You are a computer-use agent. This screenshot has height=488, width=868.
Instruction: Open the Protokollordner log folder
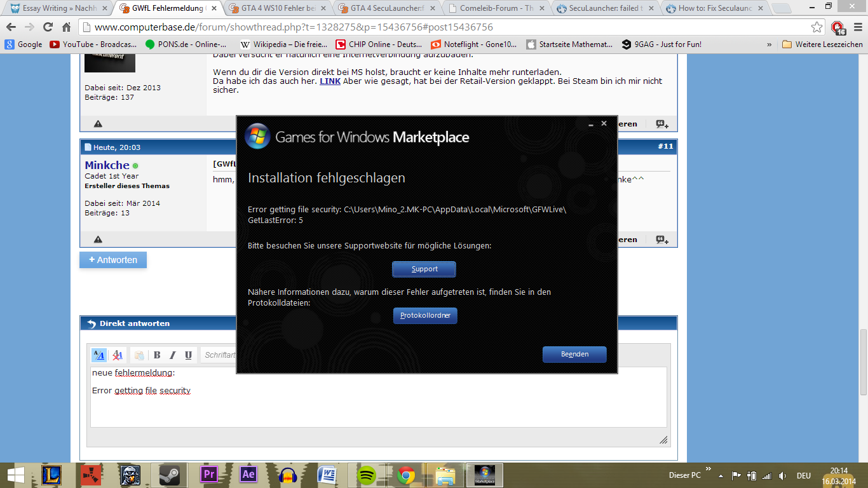tap(425, 316)
